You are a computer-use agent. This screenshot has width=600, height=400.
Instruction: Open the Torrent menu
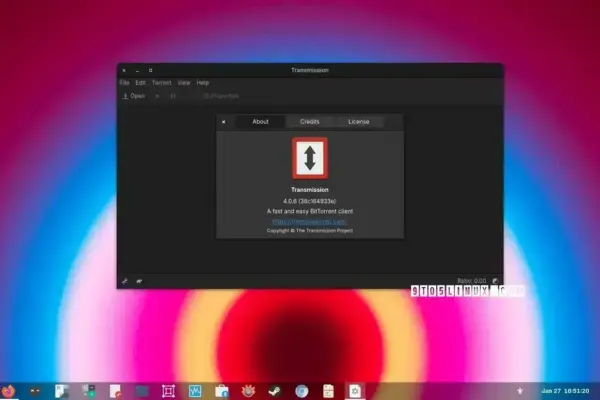point(161,83)
